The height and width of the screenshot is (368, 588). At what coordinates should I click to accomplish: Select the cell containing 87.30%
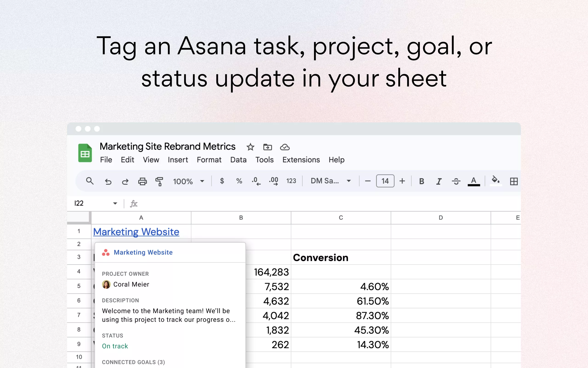pyautogui.click(x=341, y=315)
